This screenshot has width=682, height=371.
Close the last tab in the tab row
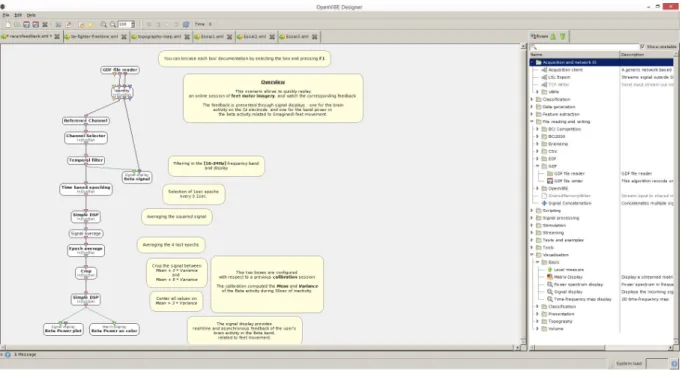pyautogui.click(x=314, y=37)
